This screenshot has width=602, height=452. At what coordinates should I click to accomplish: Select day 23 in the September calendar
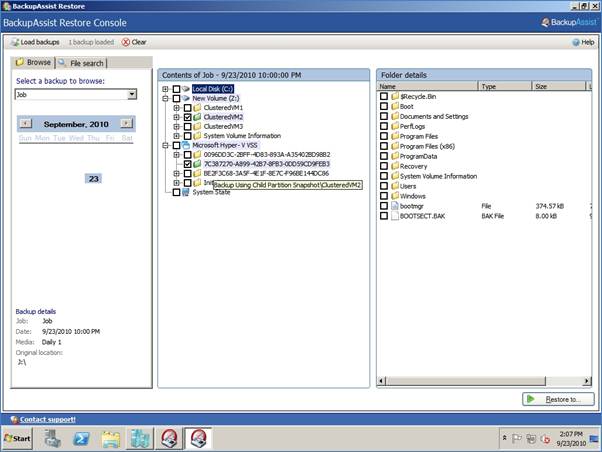tap(93, 178)
